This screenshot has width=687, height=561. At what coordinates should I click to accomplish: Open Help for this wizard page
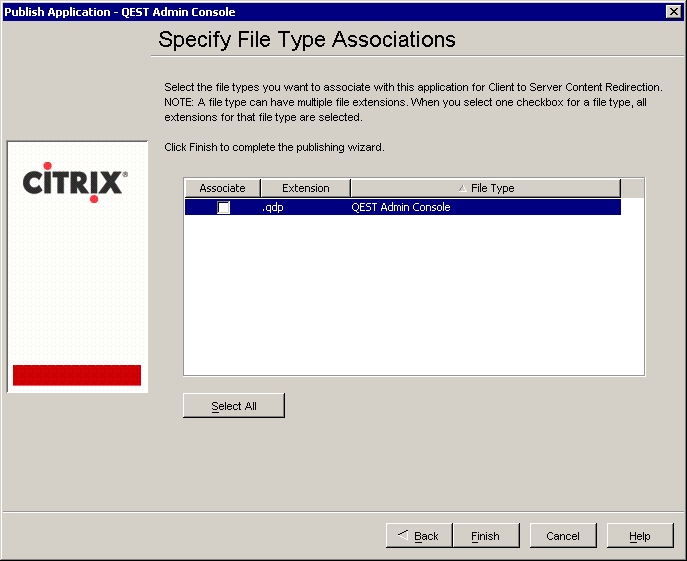pyautogui.click(x=639, y=536)
